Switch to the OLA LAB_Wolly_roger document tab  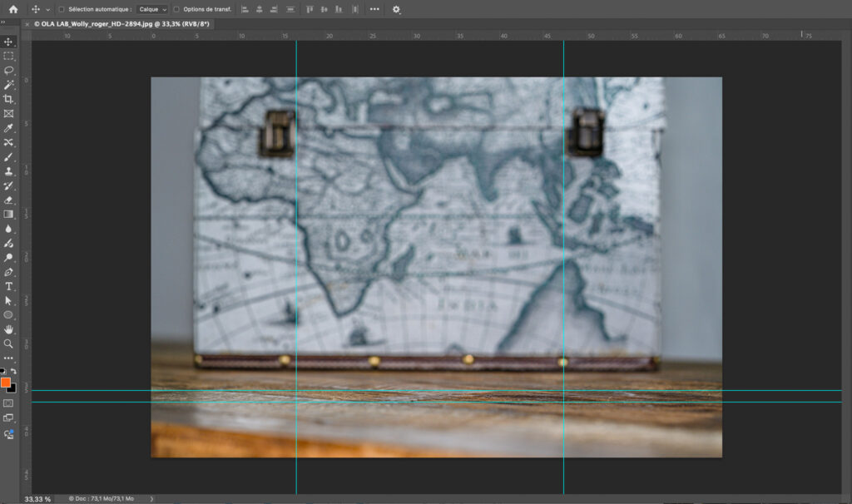tap(121, 24)
